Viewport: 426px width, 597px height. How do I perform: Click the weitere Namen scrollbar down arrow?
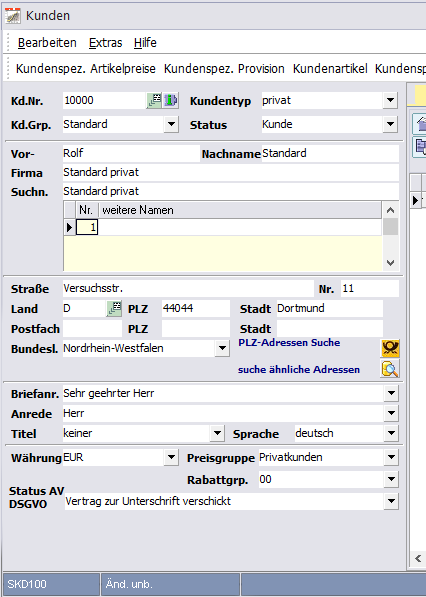tap(390, 263)
